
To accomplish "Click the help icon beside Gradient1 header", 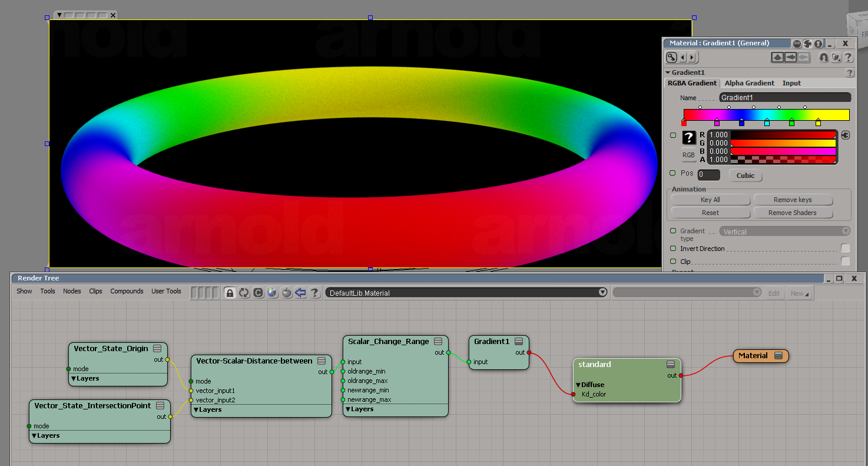I will point(849,73).
